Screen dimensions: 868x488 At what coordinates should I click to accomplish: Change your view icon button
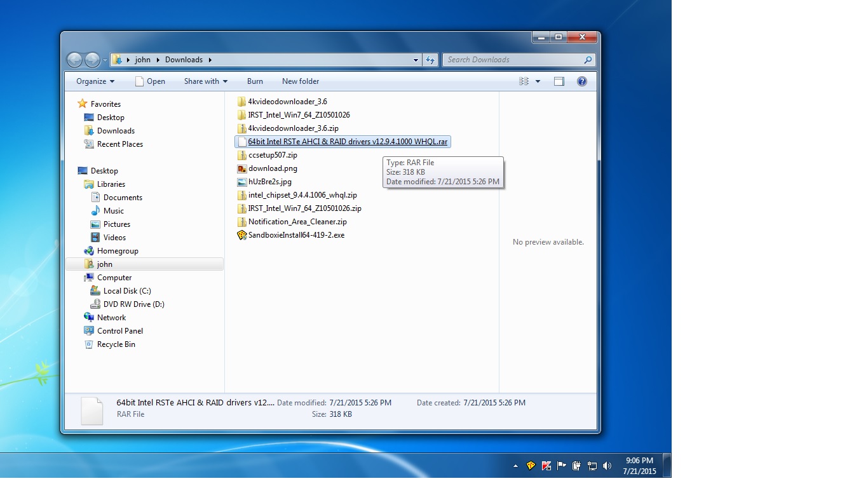524,81
